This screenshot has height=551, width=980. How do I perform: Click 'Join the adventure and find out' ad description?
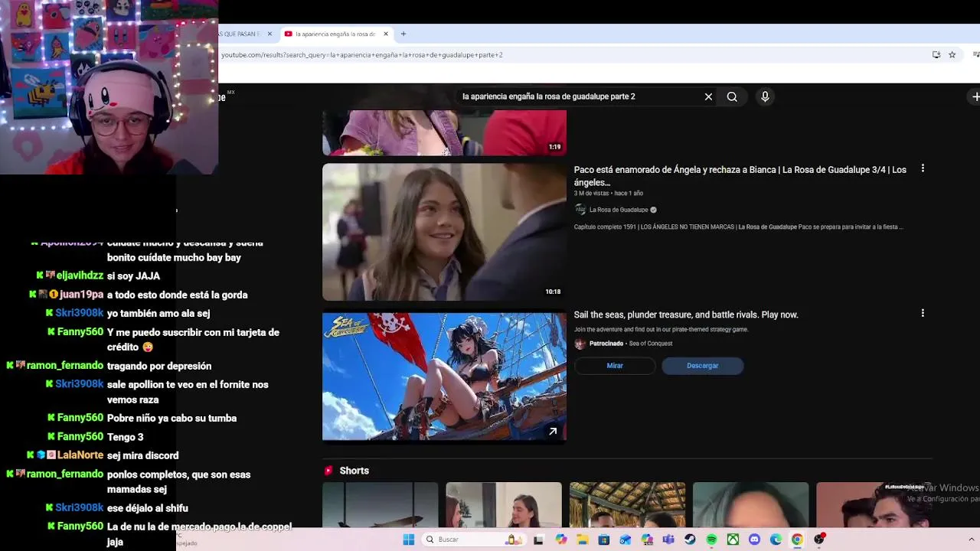661,330
